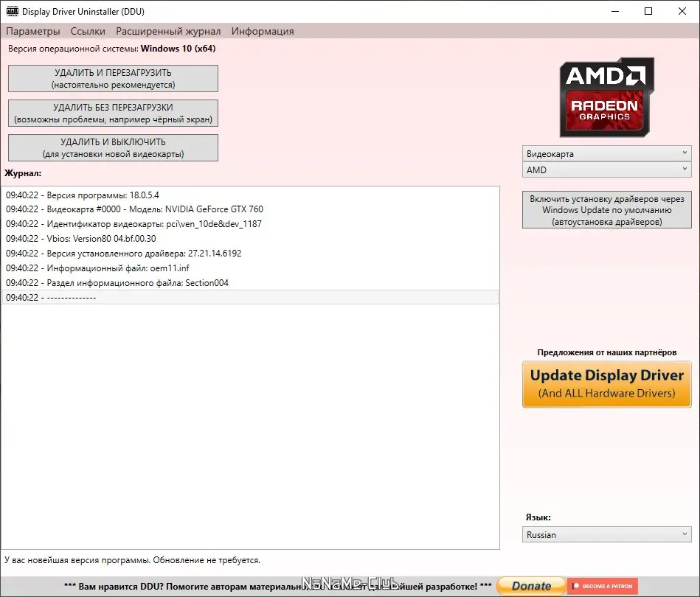The image size is (700, 597).
Task: Click the Windows 10 (x64) OS version text
Action: [178, 48]
